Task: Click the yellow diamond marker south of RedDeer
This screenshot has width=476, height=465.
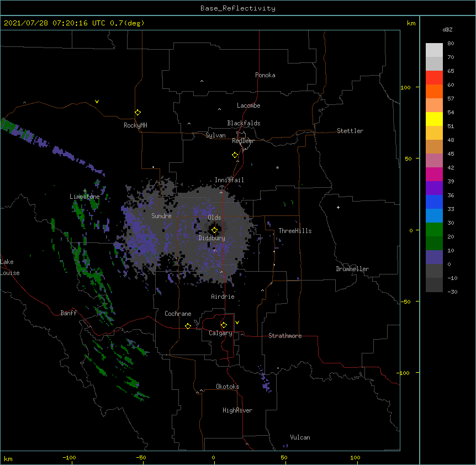Action: (235, 155)
